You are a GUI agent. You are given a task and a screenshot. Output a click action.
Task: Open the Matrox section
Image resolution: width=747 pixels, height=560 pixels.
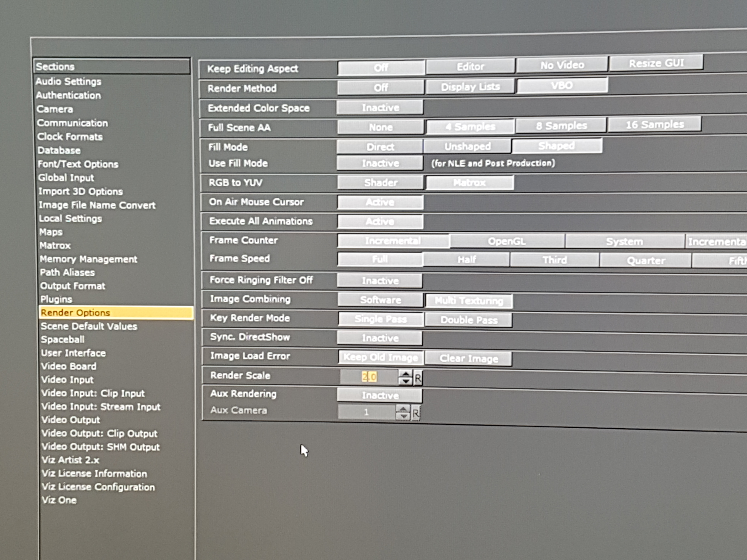55,245
